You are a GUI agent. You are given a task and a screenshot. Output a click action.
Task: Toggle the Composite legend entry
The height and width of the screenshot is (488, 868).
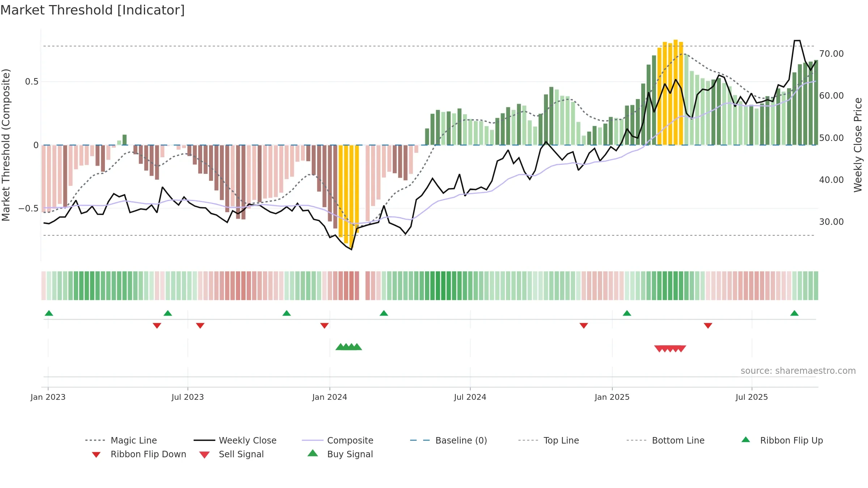click(x=337, y=440)
